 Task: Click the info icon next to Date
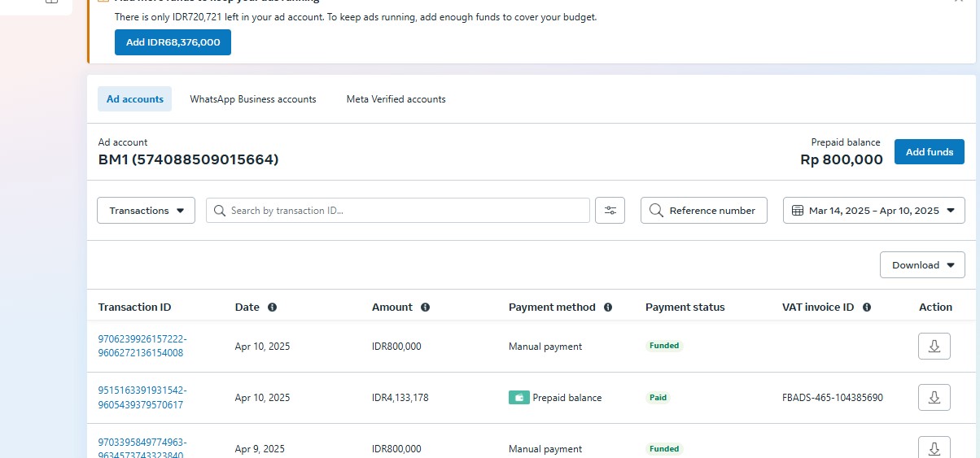(x=272, y=308)
